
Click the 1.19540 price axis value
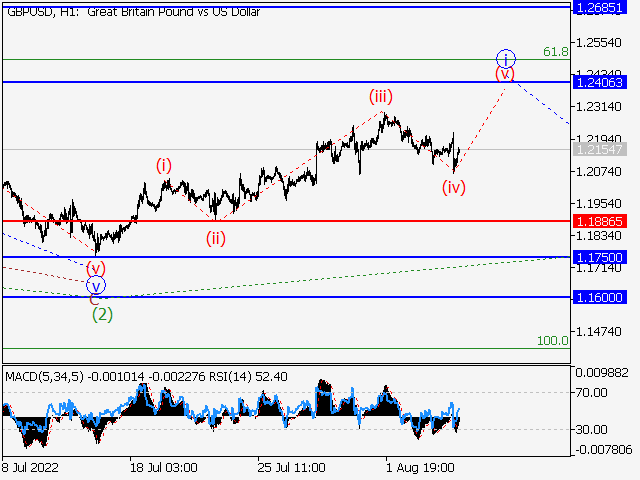point(599,203)
